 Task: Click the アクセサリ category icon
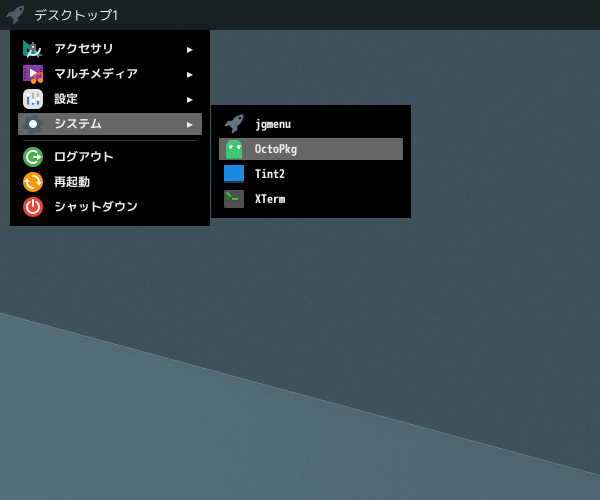(33, 49)
